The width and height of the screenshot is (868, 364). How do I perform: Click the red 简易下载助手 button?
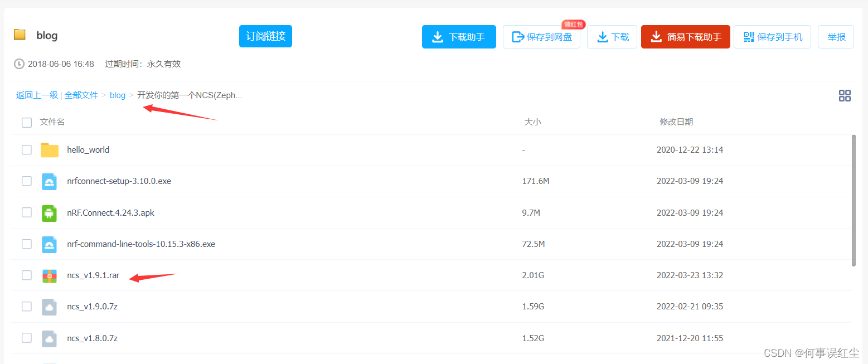click(x=686, y=37)
